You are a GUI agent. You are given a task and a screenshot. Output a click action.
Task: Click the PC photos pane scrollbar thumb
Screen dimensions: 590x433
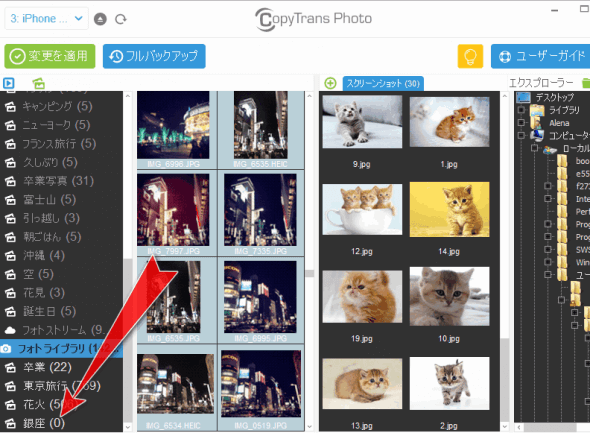pyautogui.click(x=504, y=379)
